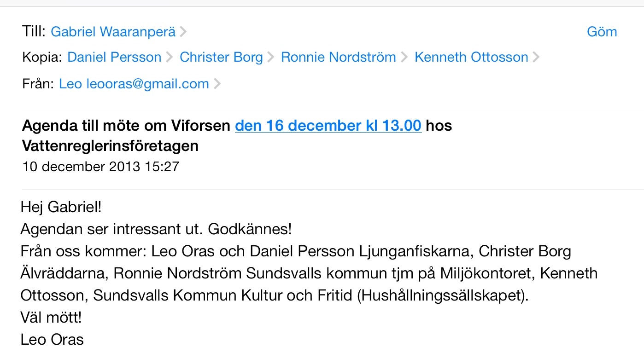Image resolution: width=644 pixels, height=353 pixels.
Task: Tap the 'Leo Oras' signature line
Action: coord(52,340)
